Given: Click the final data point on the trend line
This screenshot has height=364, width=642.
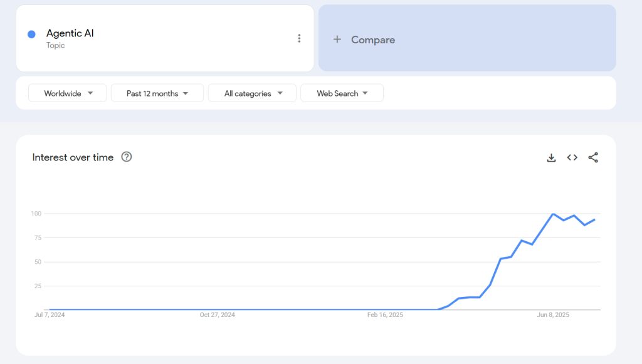Looking at the screenshot, I should pyautogui.click(x=594, y=220).
